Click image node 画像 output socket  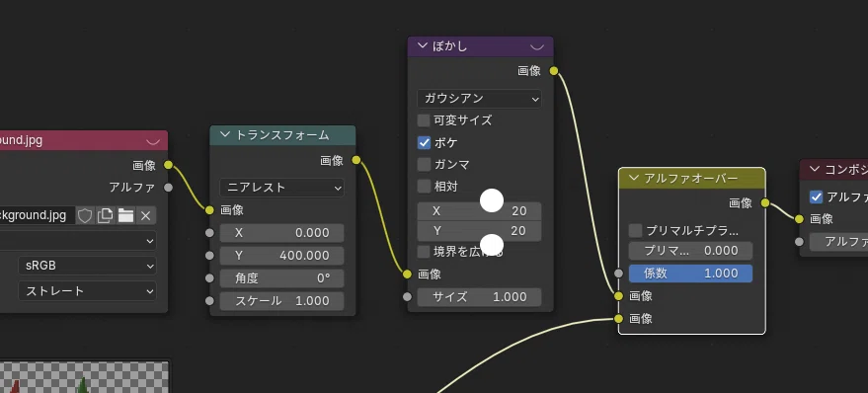(168, 165)
